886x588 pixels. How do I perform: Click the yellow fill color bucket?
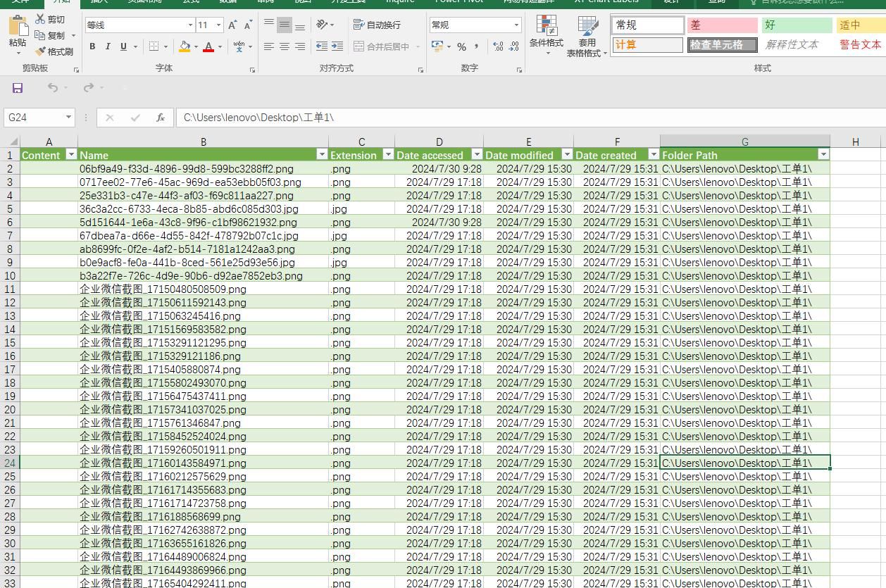[185, 46]
